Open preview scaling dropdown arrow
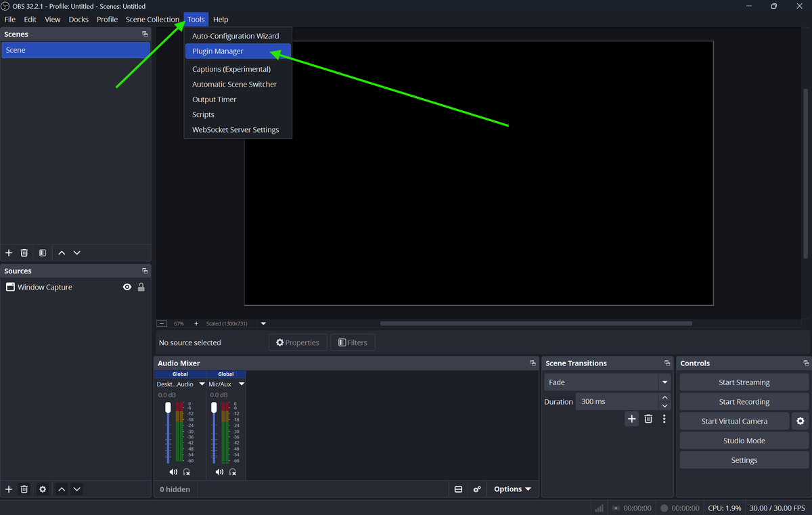812x515 pixels. pos(263,323)
